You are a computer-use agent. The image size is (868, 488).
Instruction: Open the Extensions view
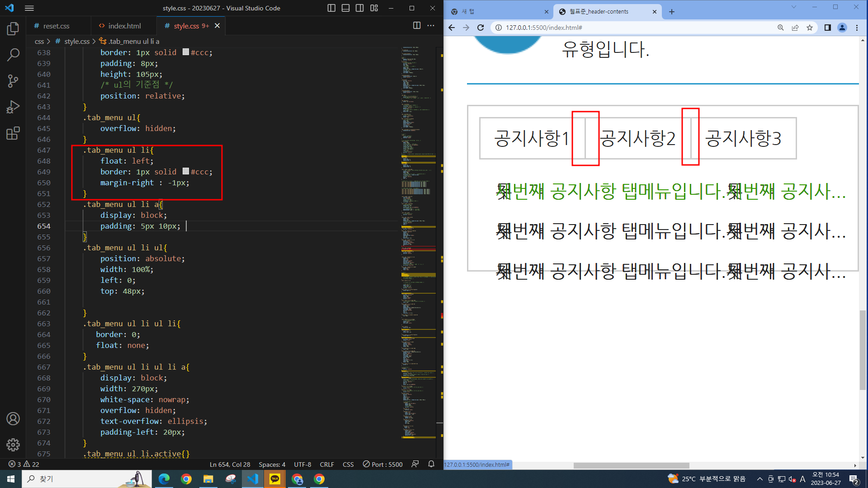coord(13,133)
